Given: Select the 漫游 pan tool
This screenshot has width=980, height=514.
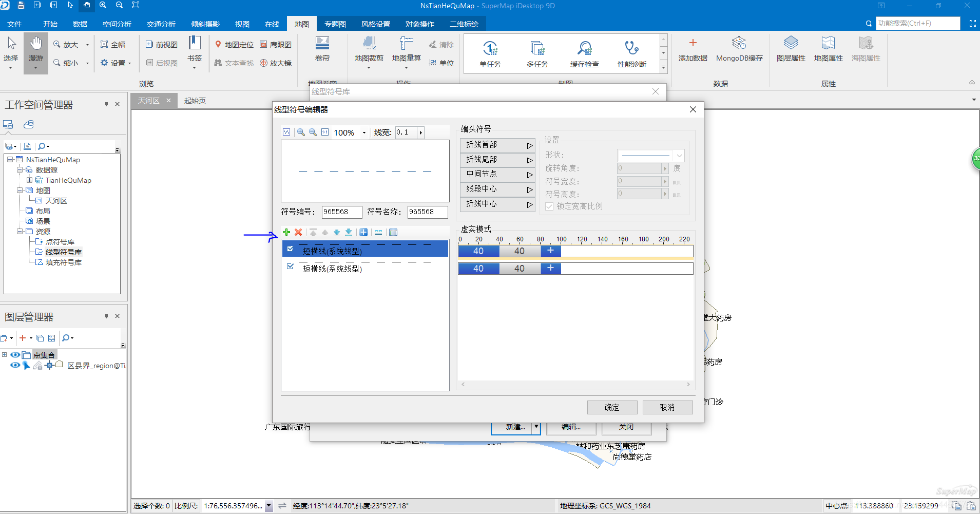Looking at the screenshot, I should (36, 52).
